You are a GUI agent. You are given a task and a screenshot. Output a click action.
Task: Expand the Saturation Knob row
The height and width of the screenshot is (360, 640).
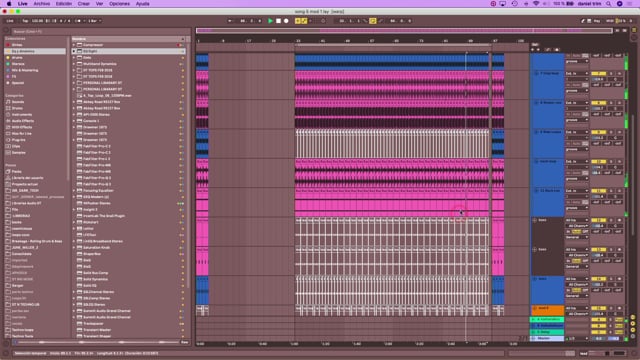(x=74, y=247)
